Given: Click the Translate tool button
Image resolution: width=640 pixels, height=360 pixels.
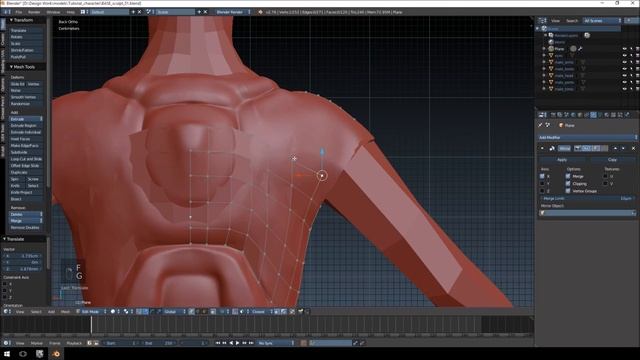Looking at the screenshot, I should [x=26, y=31].
